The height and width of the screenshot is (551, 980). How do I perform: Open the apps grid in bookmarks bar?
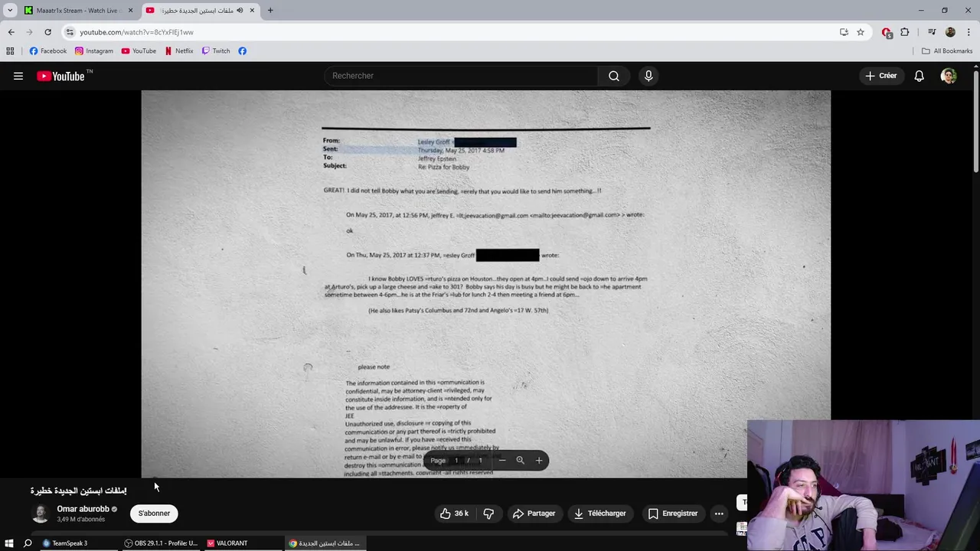(10, 51)
